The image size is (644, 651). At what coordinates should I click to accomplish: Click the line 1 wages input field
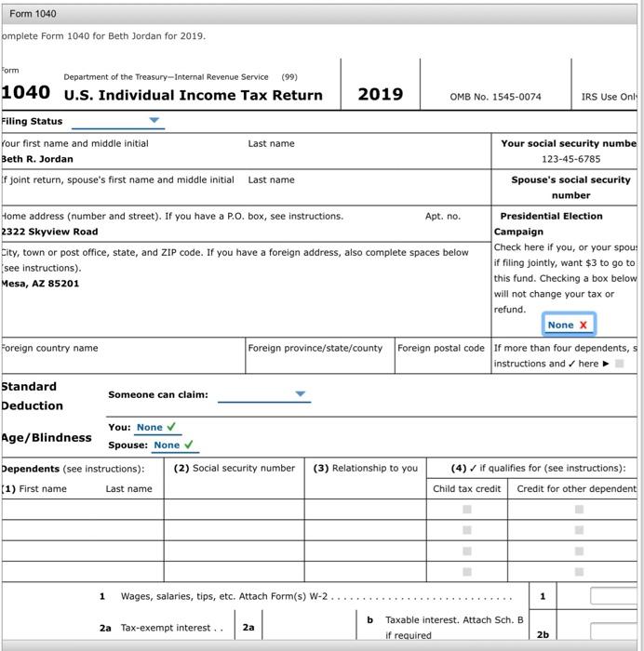click(613, 596)
